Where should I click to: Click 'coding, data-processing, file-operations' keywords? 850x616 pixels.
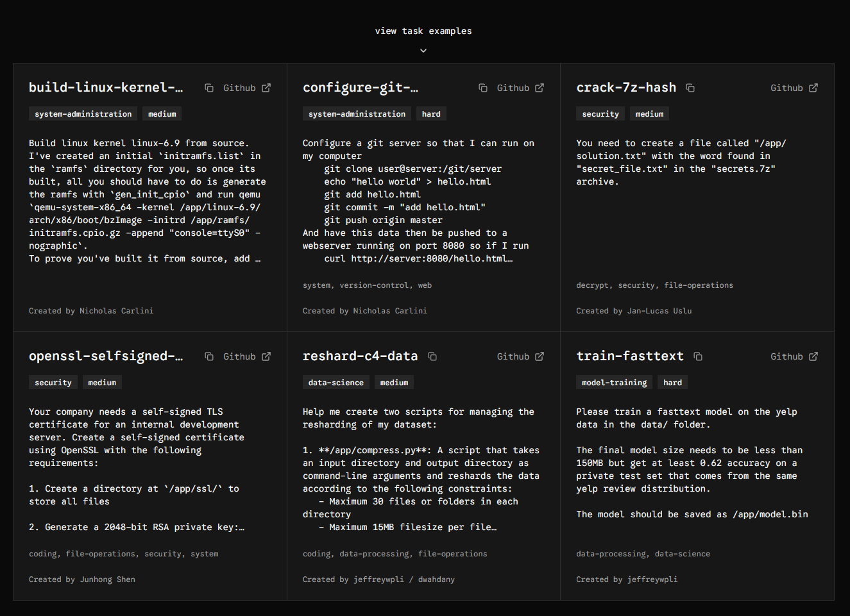395,554
